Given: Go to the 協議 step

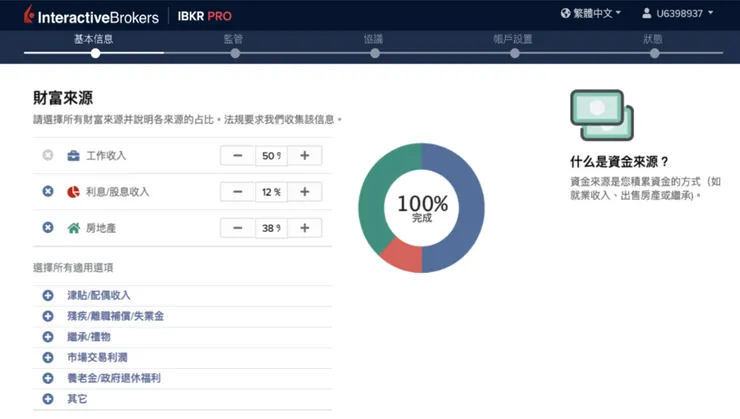Looking at the screenshot, I should point(373,39).
